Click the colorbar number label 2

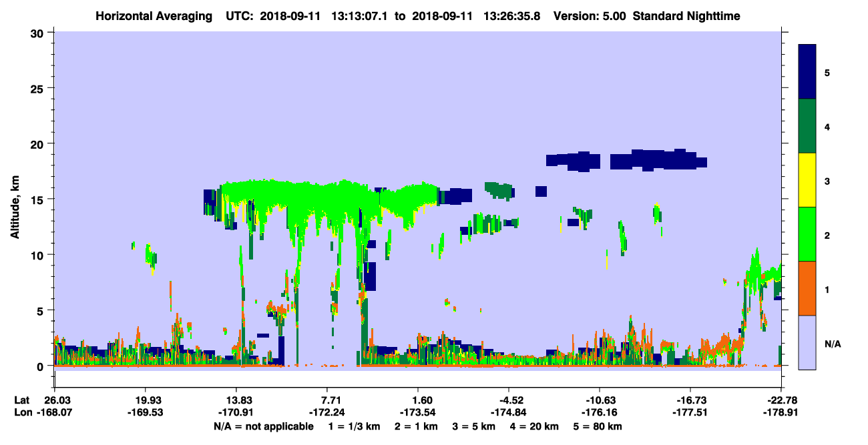coord(827,235)
